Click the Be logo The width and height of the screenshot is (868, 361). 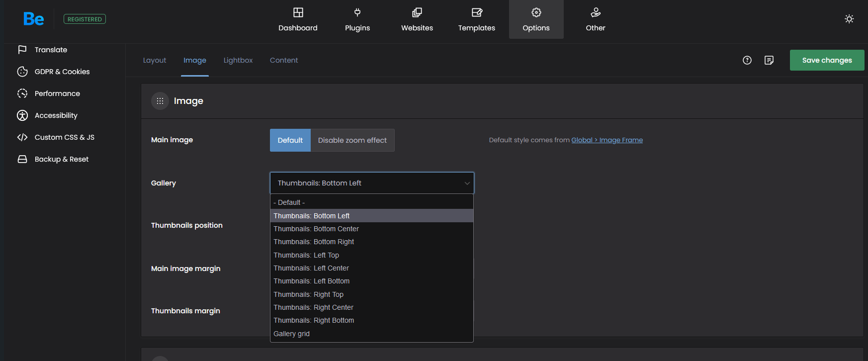pyautogui.click(x=33, y=19)
